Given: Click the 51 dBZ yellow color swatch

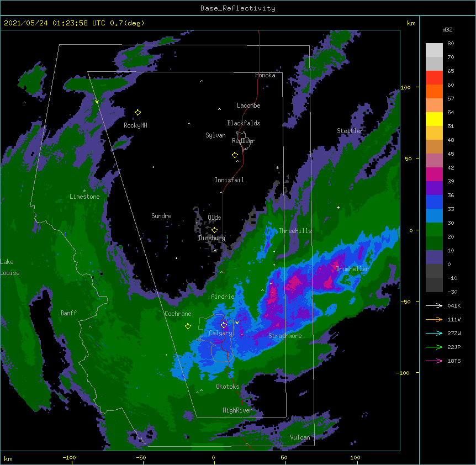Looking at the screenshot, I should click(x=434, y=119).
